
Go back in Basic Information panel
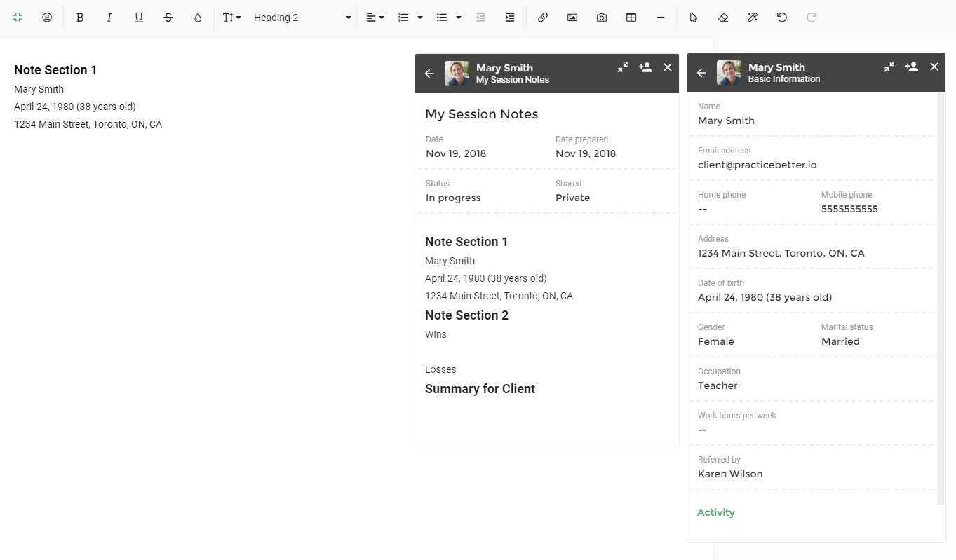[701, 73]
